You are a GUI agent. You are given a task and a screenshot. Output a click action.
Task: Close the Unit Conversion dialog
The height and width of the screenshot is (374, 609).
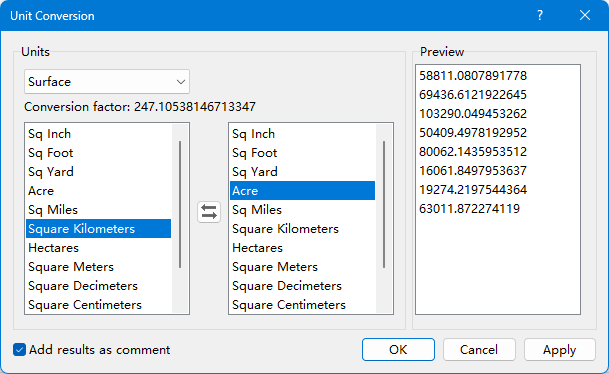[585, 16]
